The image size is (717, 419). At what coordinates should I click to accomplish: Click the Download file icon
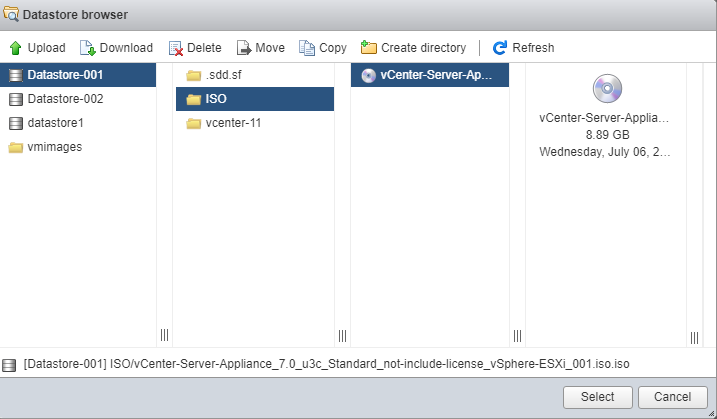(87, 48)
